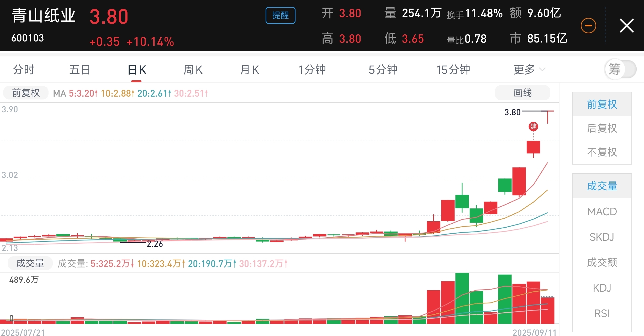Switch to 五日 five-day tab
The width and height of the screenshot is (644, 336).
80,70
